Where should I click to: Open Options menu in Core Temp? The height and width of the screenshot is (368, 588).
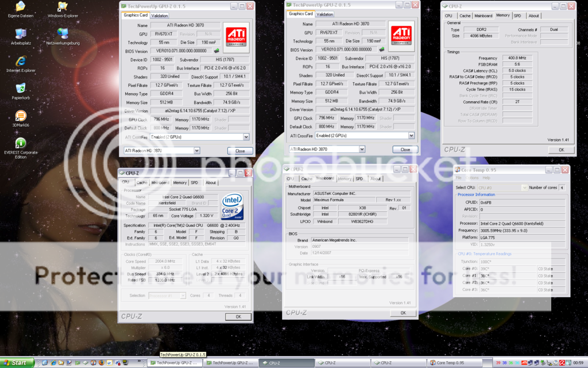[x=472, y=178]
